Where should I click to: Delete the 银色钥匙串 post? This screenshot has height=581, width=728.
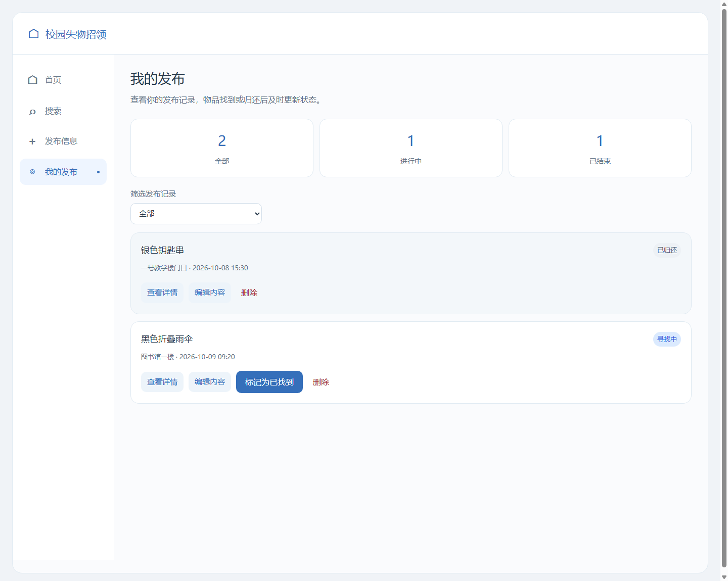[x=249, y=293]
